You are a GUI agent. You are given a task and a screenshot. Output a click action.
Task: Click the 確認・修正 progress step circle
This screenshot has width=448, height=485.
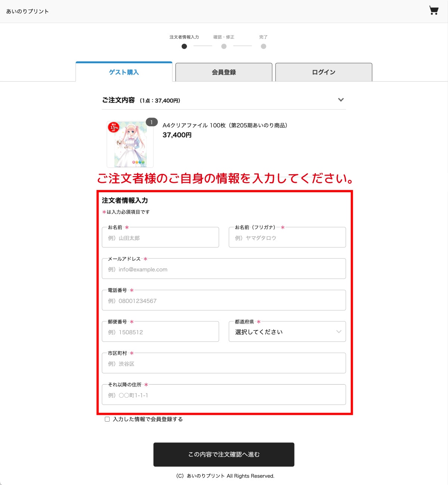[224, 46]
